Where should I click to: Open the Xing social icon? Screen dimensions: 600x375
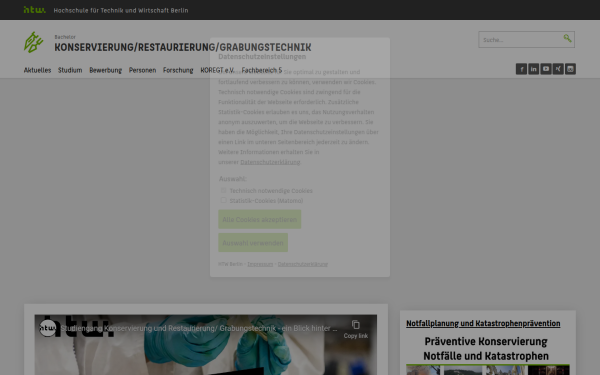[x=558, y=69]
